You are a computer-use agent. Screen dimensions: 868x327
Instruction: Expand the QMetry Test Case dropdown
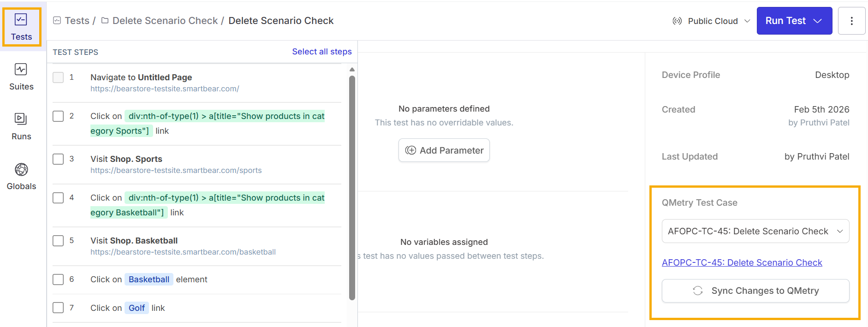click(840, 231)
